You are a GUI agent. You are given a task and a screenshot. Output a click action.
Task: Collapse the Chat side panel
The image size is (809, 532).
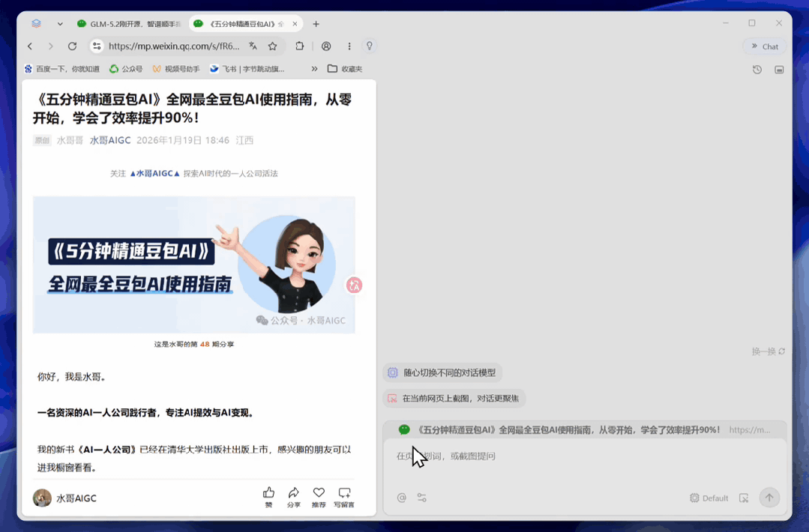tap(765, 46)
